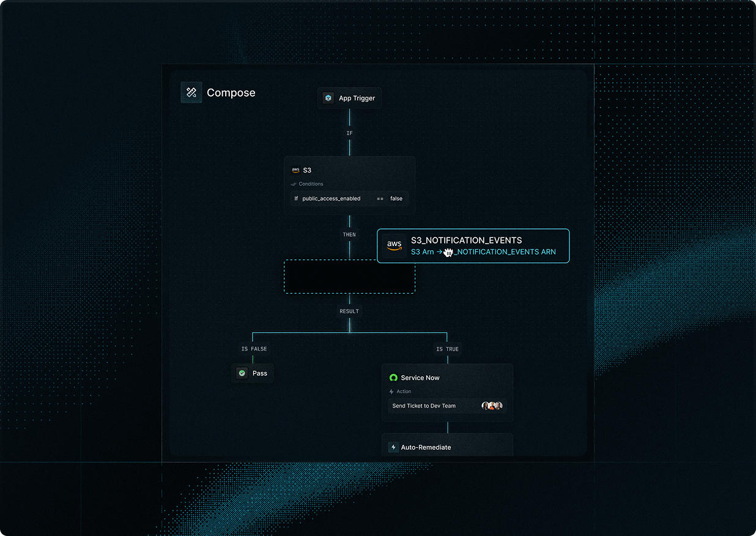Screen dimensions: 756x536
Task: Click the green checkmark icon on the Pass node
Action: pyautogui.click(x=242, y=373)
